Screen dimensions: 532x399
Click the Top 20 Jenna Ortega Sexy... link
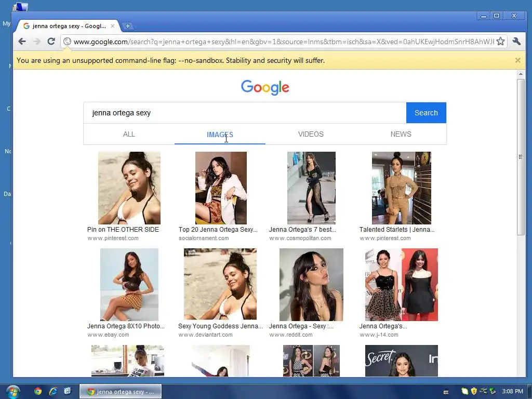coord(218,229)
